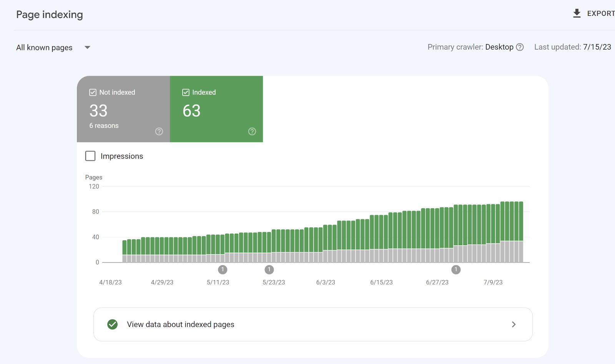Click the dropdown arrow next to All known pages
615x364 pixels.
click(88, 48)
